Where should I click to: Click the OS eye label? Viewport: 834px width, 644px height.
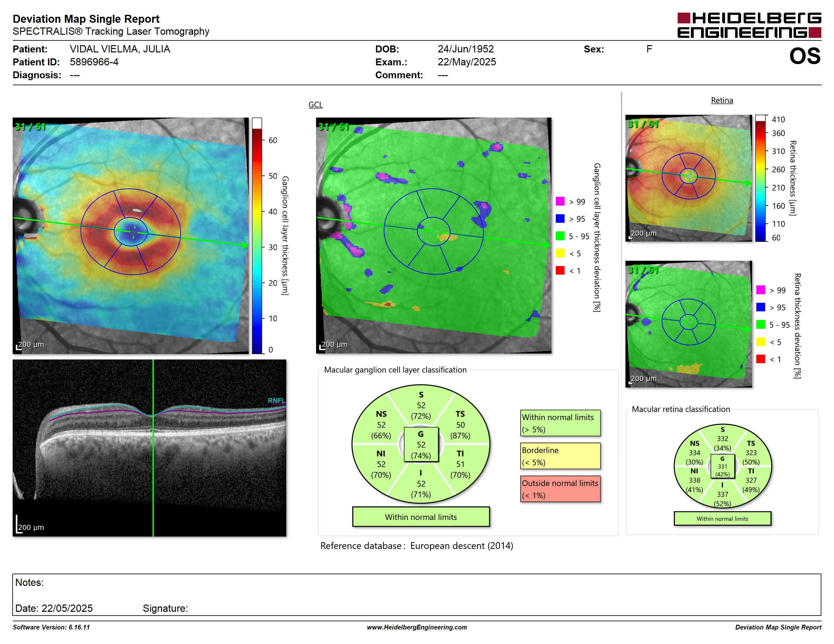(805, 56)
